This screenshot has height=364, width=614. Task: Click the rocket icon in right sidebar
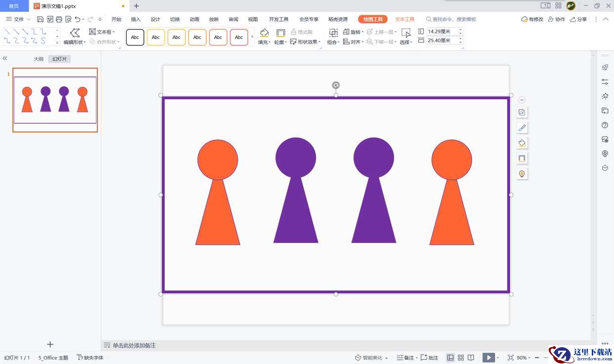coord(605,67)
